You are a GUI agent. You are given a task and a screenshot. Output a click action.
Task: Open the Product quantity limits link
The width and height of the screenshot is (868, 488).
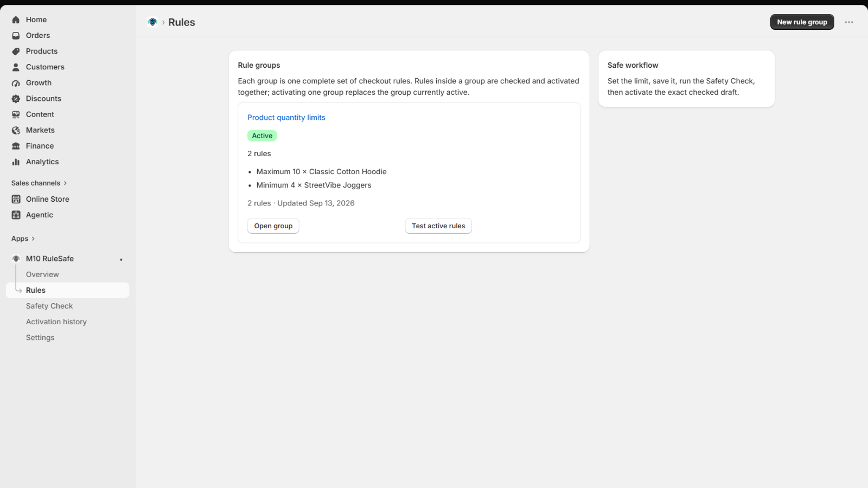click(286, 118)
